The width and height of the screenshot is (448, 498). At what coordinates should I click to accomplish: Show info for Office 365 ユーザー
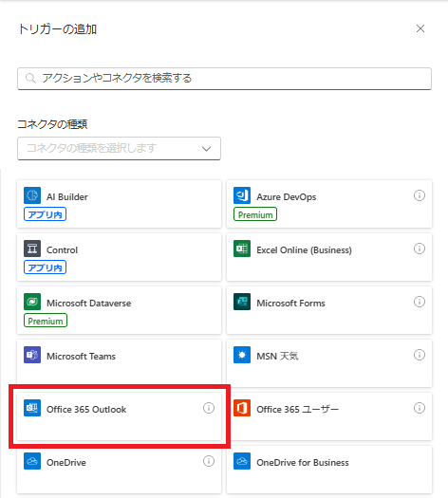(420, 408)
